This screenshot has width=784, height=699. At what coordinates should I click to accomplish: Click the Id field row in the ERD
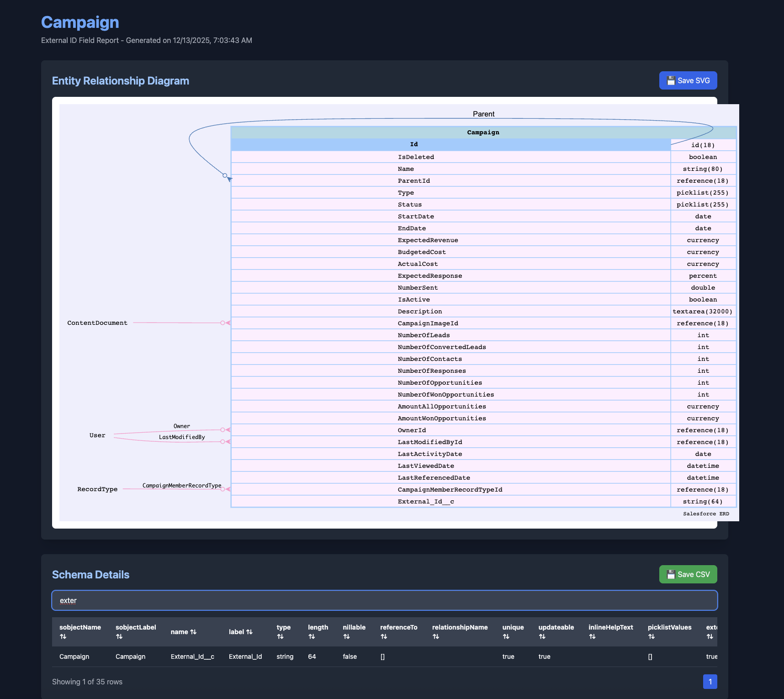[451, 144]
